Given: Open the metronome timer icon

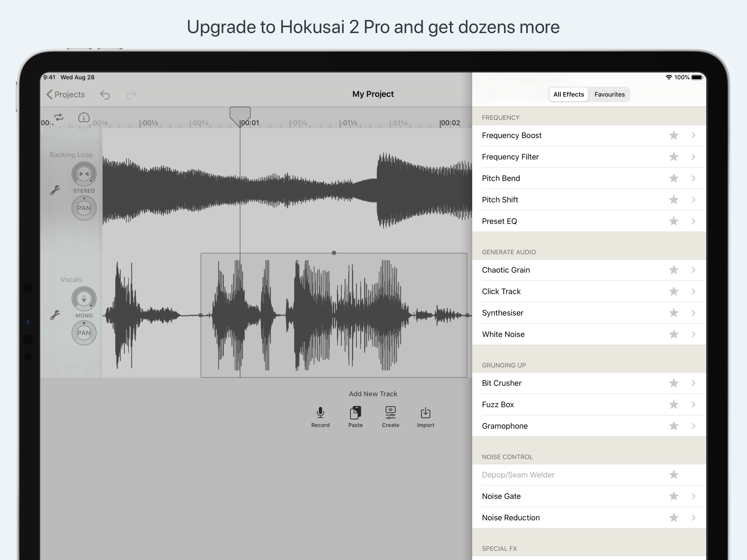Looking at the screenshot, I should pos(84,117).
